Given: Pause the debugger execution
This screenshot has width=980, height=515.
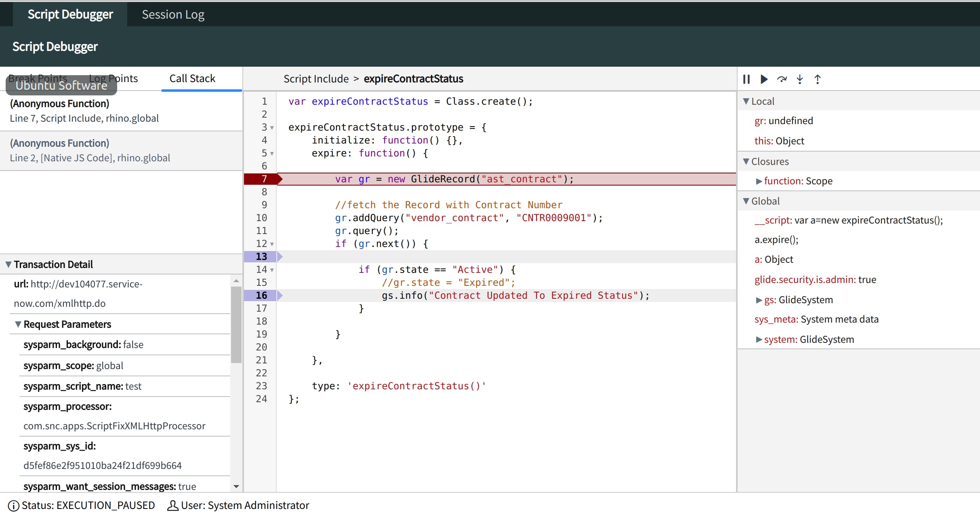Looking at the screenshot, I should (747, 79).
